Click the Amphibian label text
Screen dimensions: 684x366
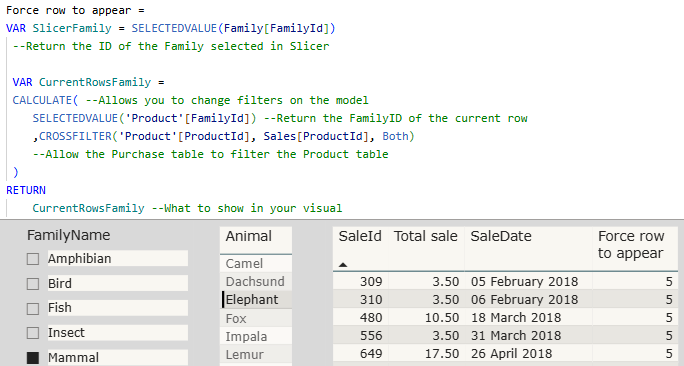[x=79, y=259]
